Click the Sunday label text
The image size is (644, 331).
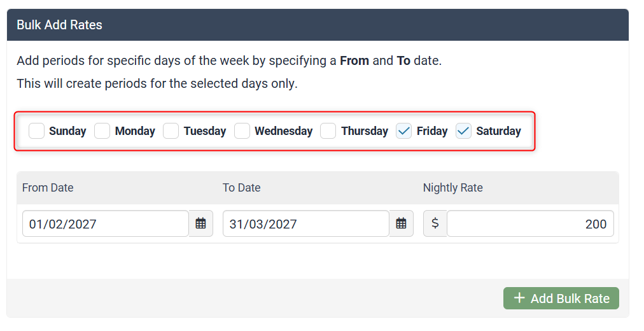tap(67, 131)
